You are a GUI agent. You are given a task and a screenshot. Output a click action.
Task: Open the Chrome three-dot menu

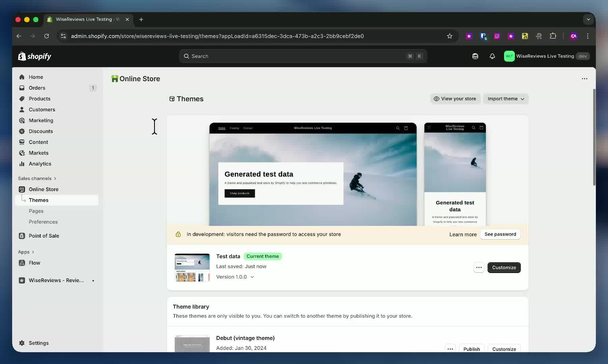[x=588, y=36]
